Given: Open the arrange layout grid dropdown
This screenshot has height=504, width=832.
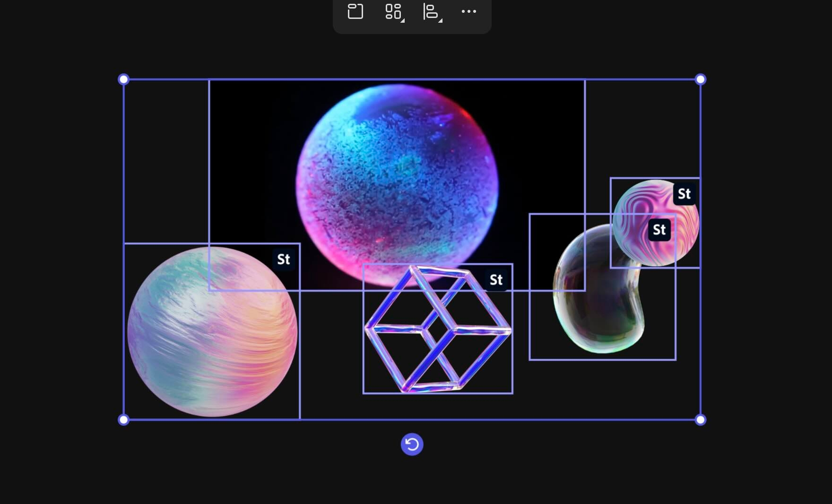Looking at the screenshot, I should click(x=394, y=12).
